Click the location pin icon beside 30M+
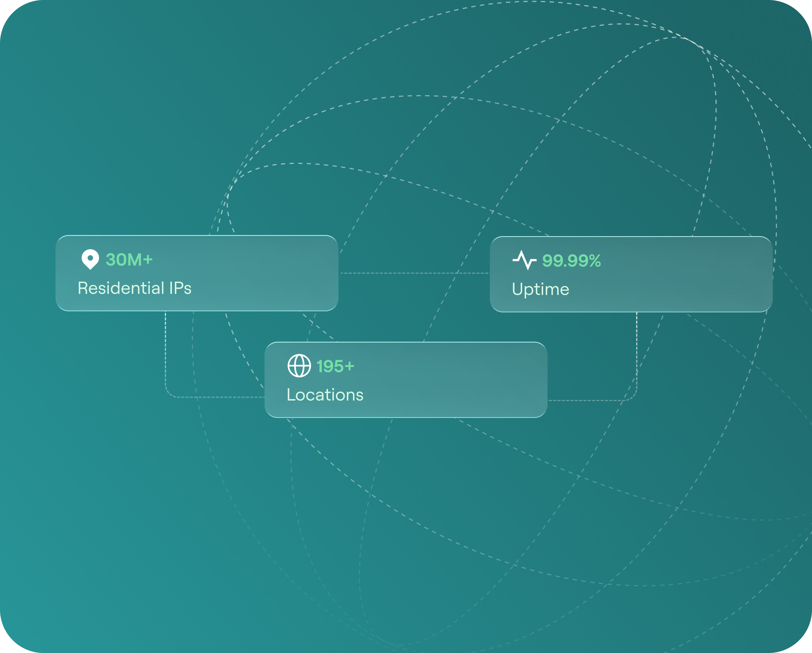The width and height of the screenshot is (812, 653). [x=90, y=259]
